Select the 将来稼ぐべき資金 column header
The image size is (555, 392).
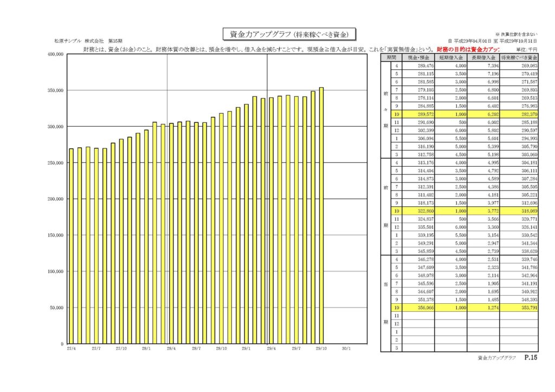tap(519, 57)
